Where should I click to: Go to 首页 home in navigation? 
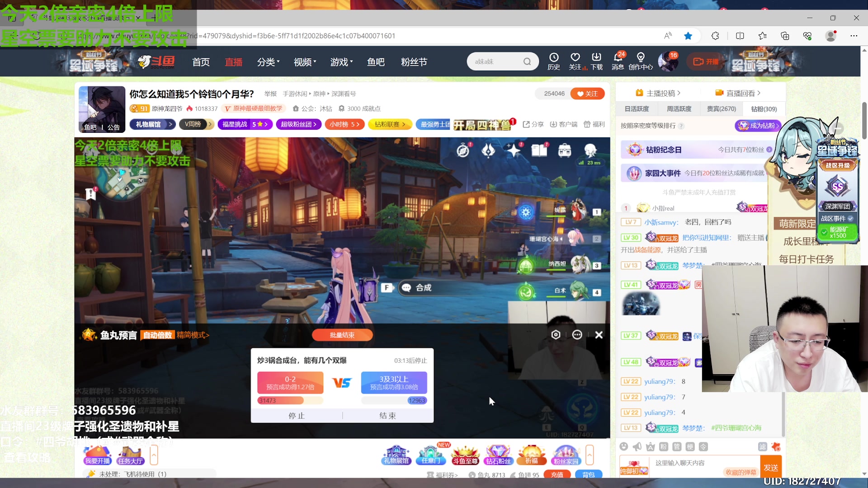pyautogui.click(x=201, y=62)
